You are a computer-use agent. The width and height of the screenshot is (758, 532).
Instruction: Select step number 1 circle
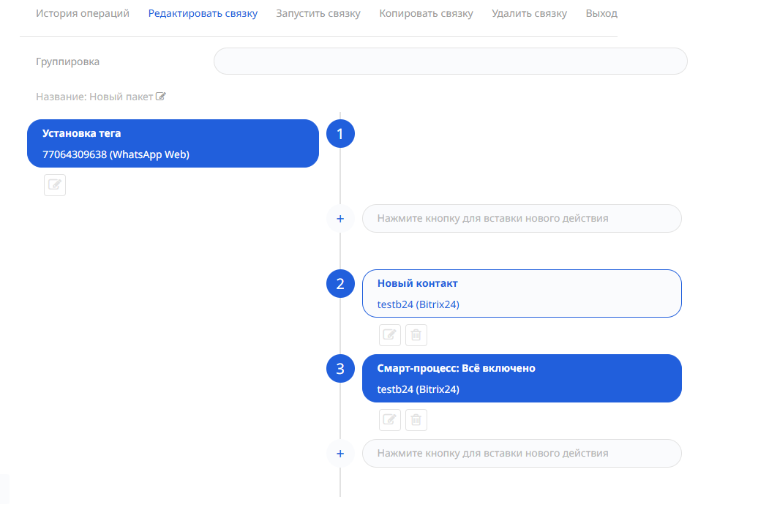[x=340, y=134]
